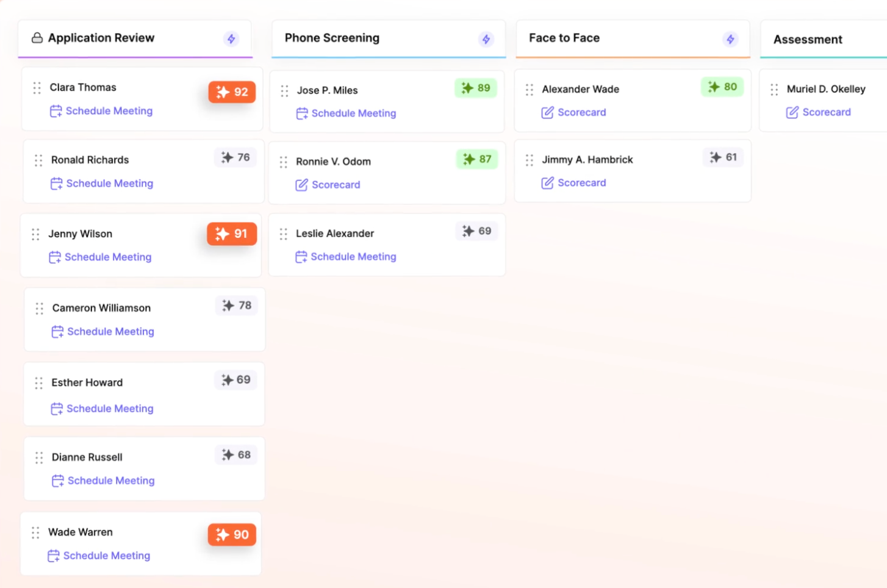Click the lightning icon in Face to Face header
The height and width of the screenshot is (588, 887).
pyautogui.click(x=730, y=39)
